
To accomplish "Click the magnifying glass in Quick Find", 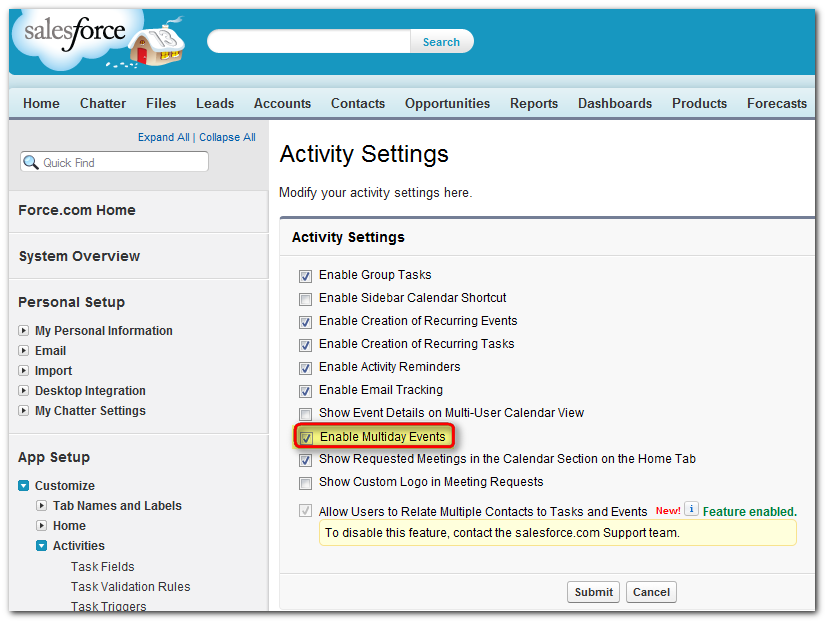I will [x=31, y=162].
